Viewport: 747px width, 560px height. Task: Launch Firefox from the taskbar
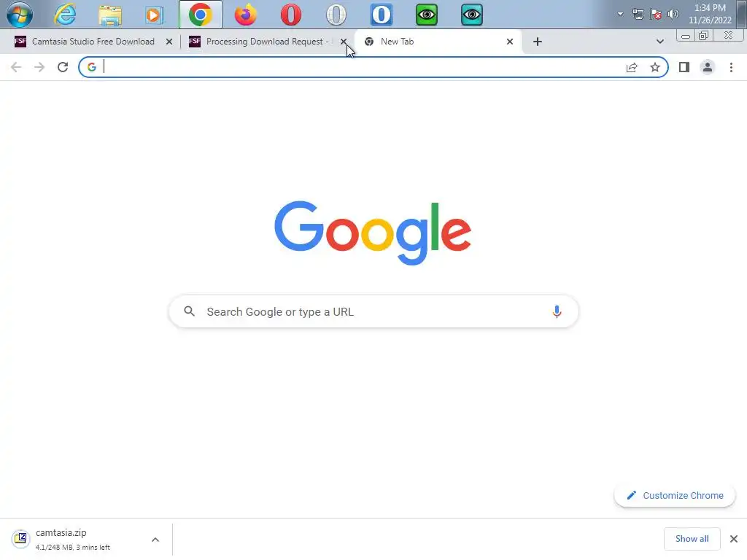(x=245, y=15)
